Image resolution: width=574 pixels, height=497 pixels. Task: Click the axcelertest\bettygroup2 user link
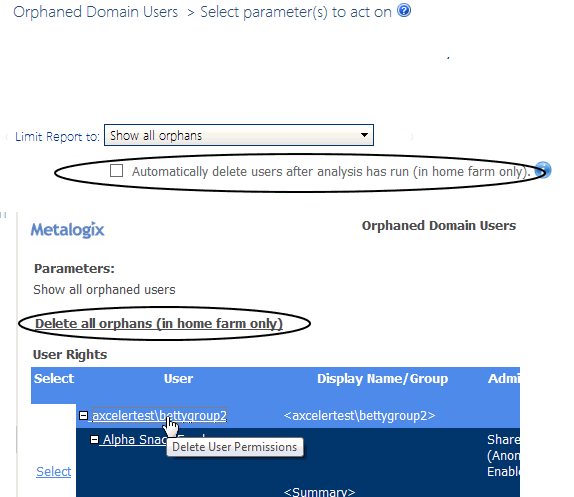pos(159,416)
